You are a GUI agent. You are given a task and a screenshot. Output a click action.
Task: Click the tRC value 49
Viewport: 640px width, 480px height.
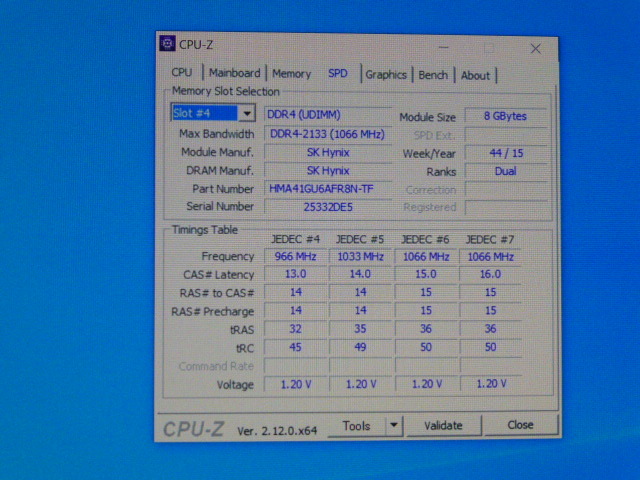click(360, 347)
